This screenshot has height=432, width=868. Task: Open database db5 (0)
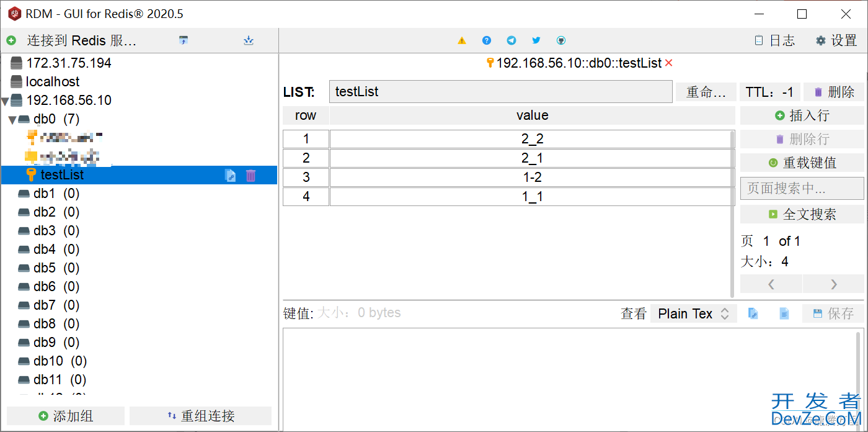[x=56, y=268]
